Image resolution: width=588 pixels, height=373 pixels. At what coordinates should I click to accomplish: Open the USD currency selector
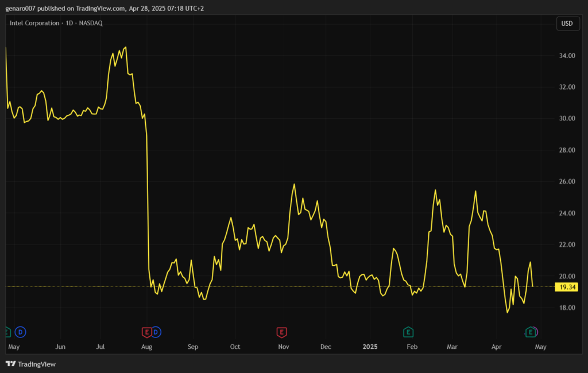(566, 24)
